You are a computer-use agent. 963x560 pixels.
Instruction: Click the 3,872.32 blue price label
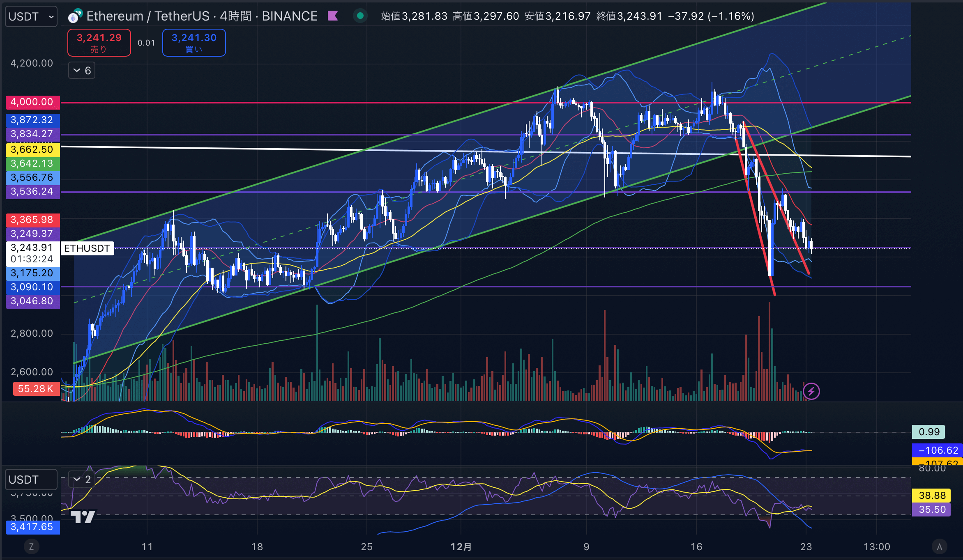[32, 120]
